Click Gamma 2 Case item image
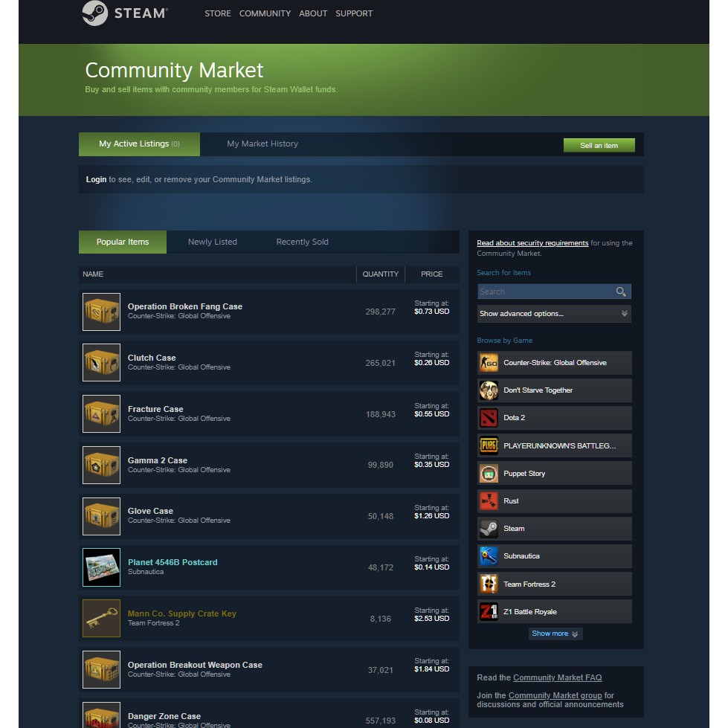This screenshot has height=728, width=728. [101, 466]
